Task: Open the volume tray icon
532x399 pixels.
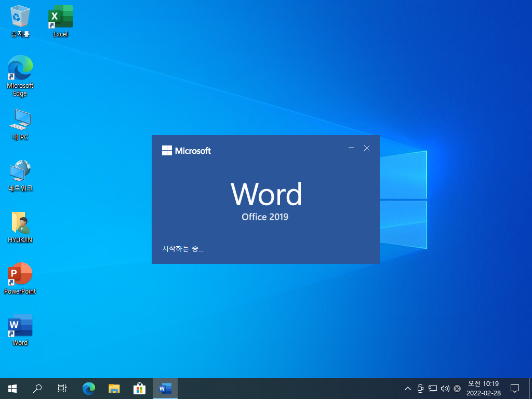Action: point(445,389)
